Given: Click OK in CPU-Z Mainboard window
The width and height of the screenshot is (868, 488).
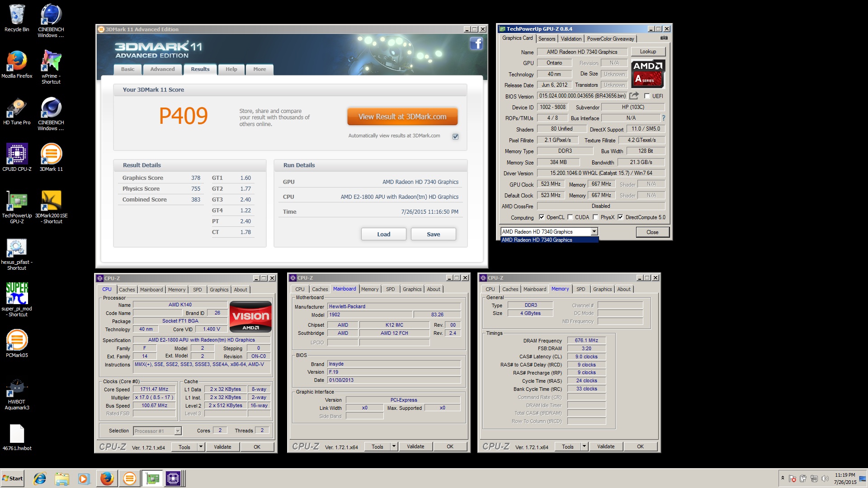Looking at the screenshot, I should 450,447.
